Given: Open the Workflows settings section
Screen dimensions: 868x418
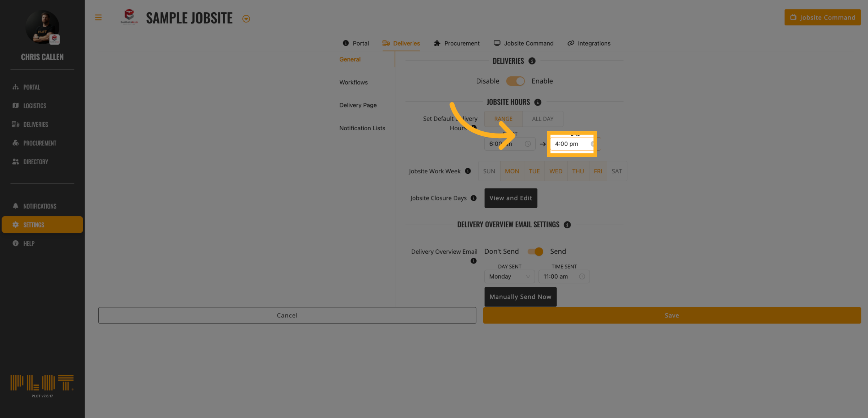Looking at the screenshot, I should [353, 83].
